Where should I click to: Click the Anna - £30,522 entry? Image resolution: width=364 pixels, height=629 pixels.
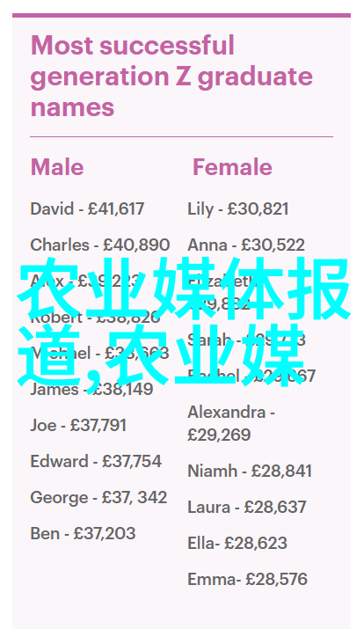pos(246,245)
